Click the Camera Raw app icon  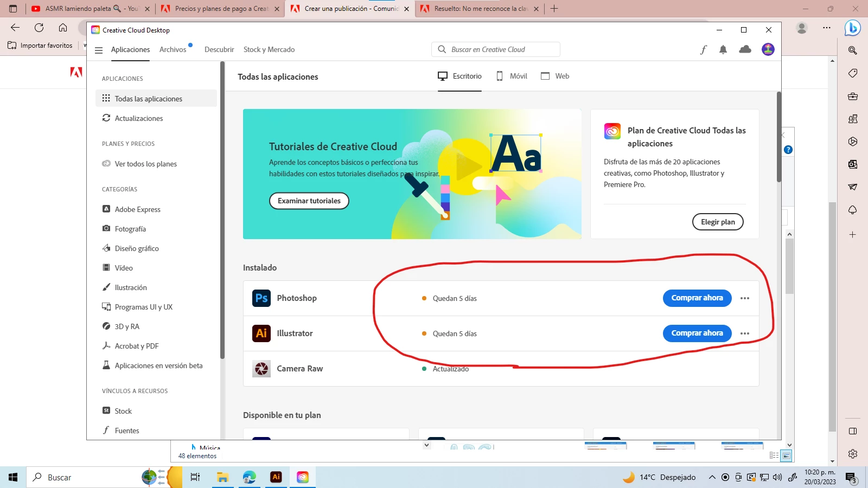pos(261,369)
